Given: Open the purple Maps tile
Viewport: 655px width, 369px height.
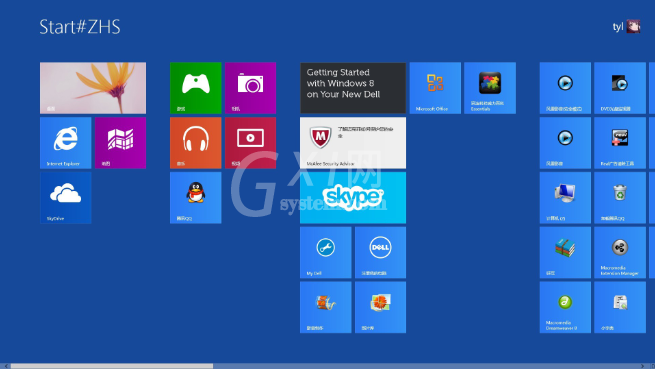Looking at the screenshot, I should pyautogui.click(x=120, y=143).
